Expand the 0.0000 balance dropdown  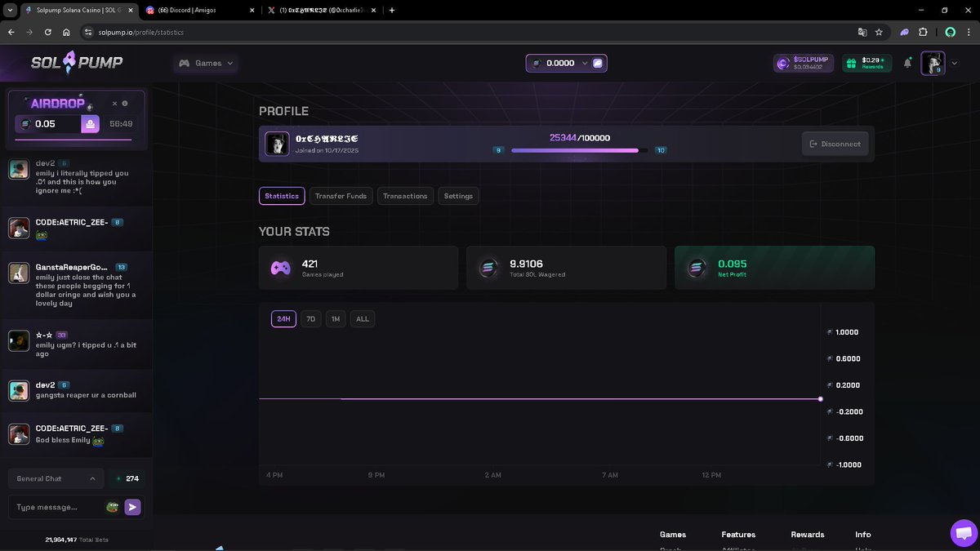point(585,63)
